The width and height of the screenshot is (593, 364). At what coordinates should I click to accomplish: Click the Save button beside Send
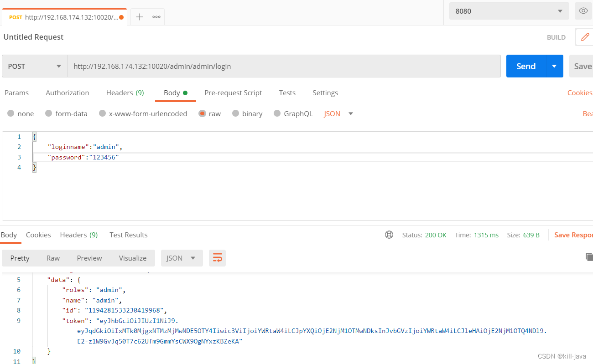[x=581, y=66]
